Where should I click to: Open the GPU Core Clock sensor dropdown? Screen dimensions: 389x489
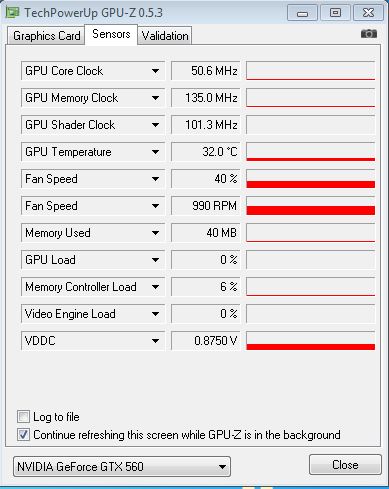tap(155, 71)
